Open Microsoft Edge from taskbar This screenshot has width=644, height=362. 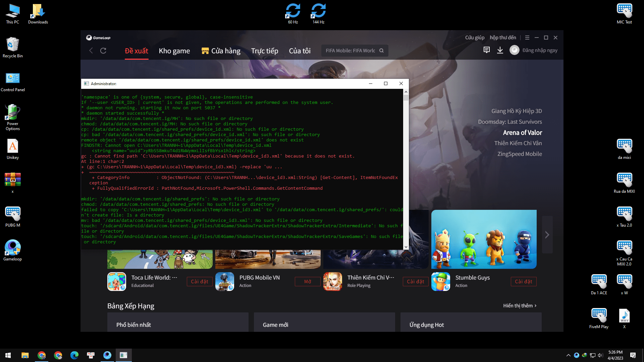(x=74, y=355)
